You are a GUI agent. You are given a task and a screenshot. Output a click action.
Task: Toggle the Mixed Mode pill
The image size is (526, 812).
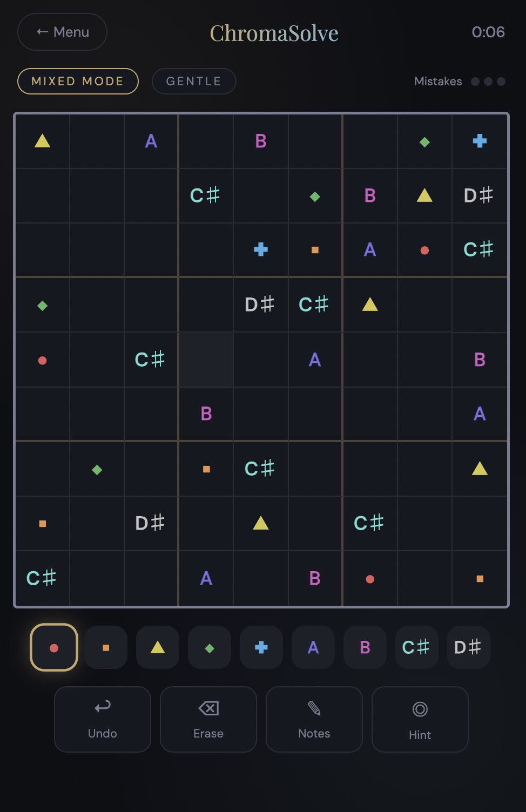[x=78, y=81]
